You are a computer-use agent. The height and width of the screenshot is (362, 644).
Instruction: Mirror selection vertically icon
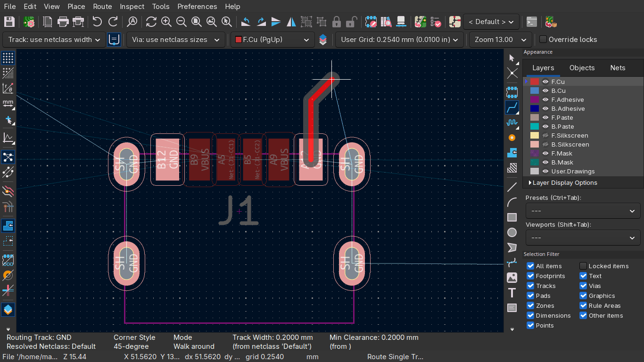[x=276, y=22]
